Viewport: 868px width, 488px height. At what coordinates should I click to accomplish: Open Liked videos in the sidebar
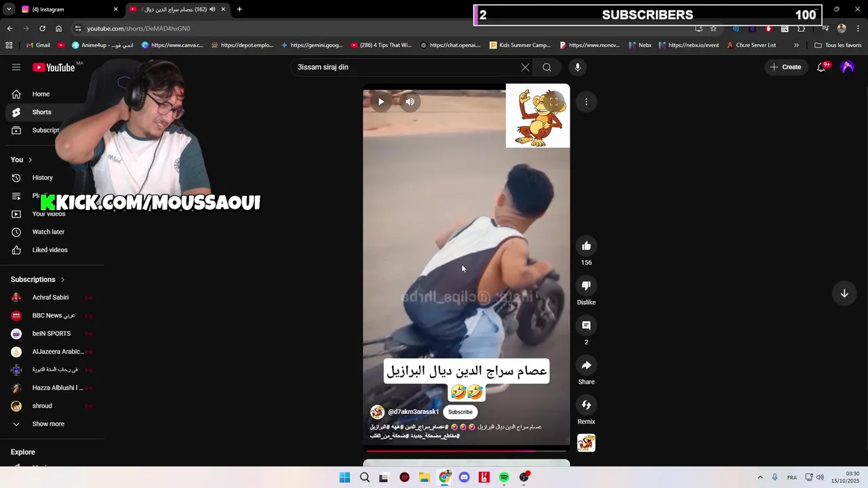coord(50,250)
